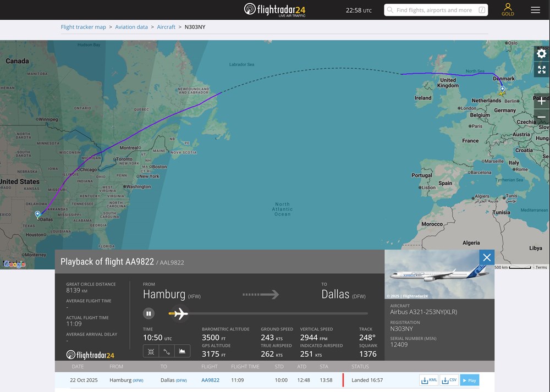Go to Aviation data breadcrumb

[x=131, y=27]
